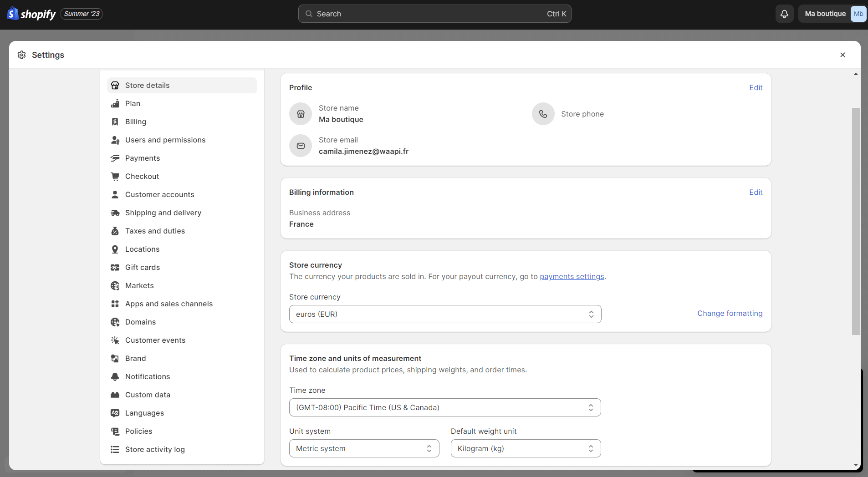The width and height of the screenshot is (868, 477).
Task: Go to Checkout settings
Action: pos(182,176)
